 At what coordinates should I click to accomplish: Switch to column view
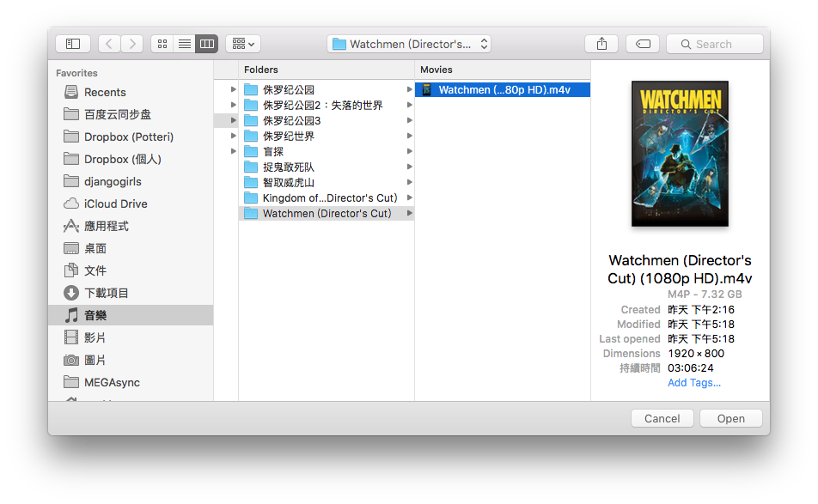pos(206,44)
